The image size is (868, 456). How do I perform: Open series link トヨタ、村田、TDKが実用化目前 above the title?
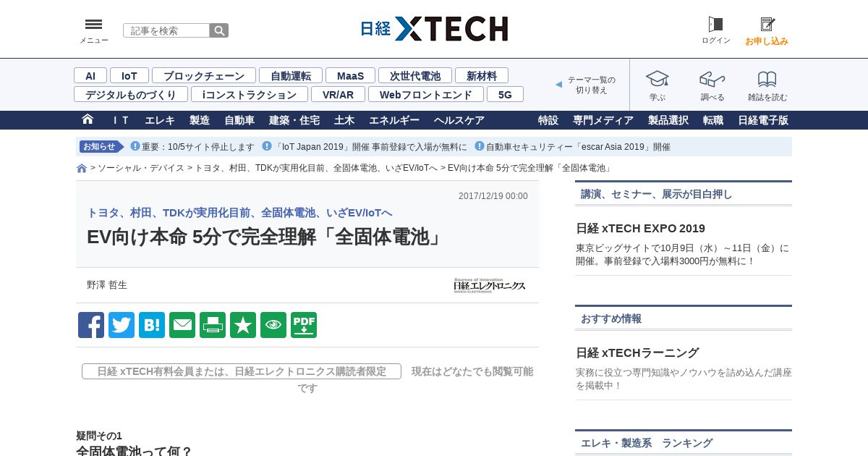(x=239, y=213)
